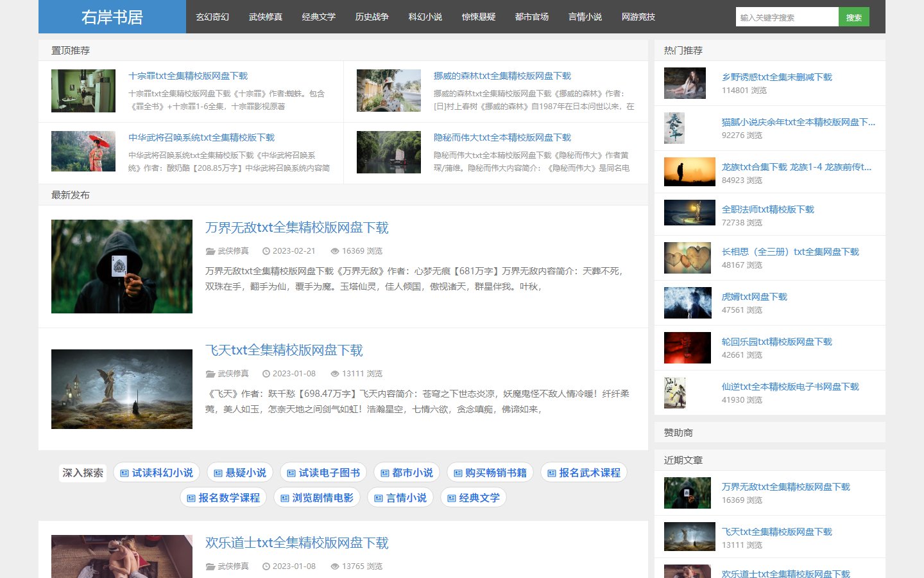Open 挪威的森林txt全集精校版网盘下载 link

[x=502, y=76]
